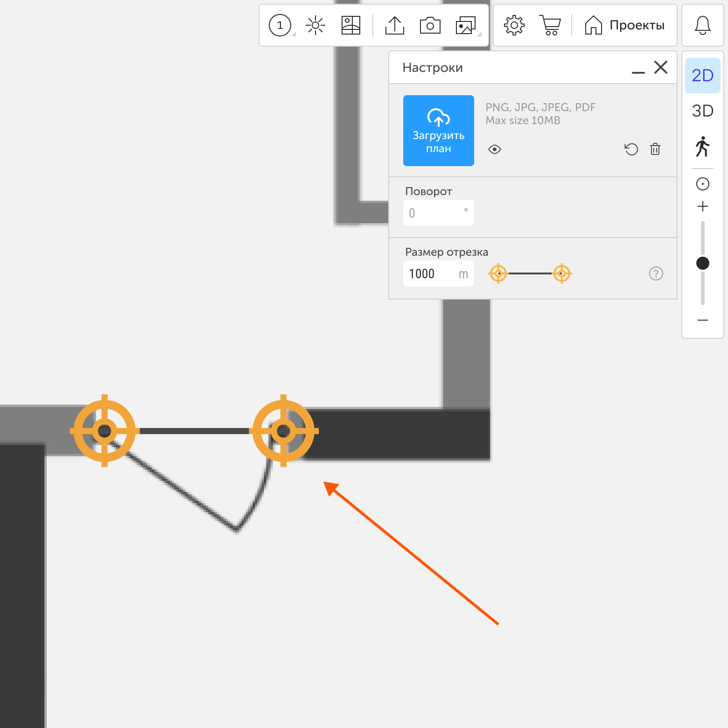Switch to 3D view mode

point(702,111)
